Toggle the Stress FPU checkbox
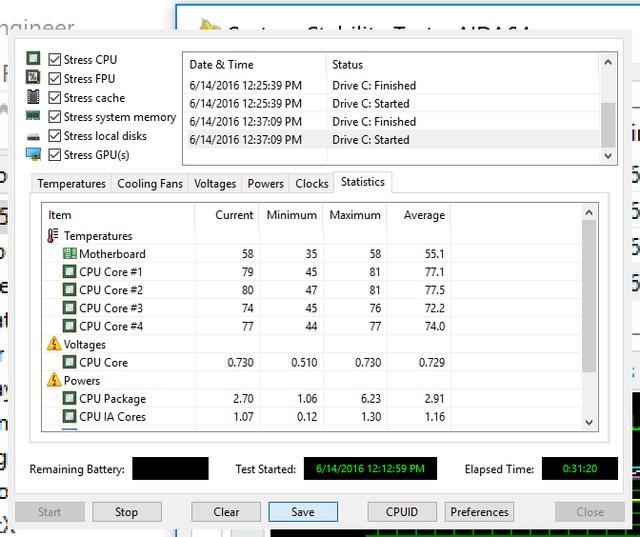 pyautogui.click(x=55, y=78)
